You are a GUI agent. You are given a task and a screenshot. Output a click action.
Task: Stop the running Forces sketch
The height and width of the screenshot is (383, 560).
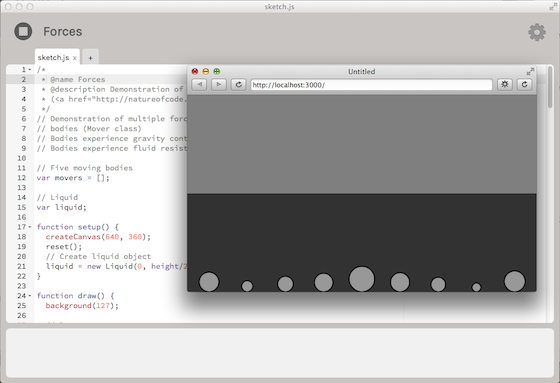click(x=23, y=31)
